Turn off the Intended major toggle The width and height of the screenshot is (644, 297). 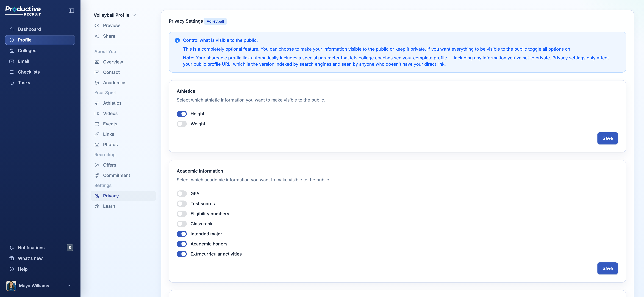tap(182, 234)
